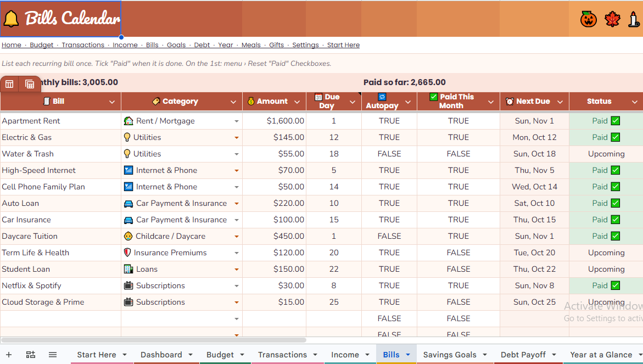The image size is (643, 364).
Task: Toggle the Paid checkbox for Electric & Gas
Action: [615, 137]
